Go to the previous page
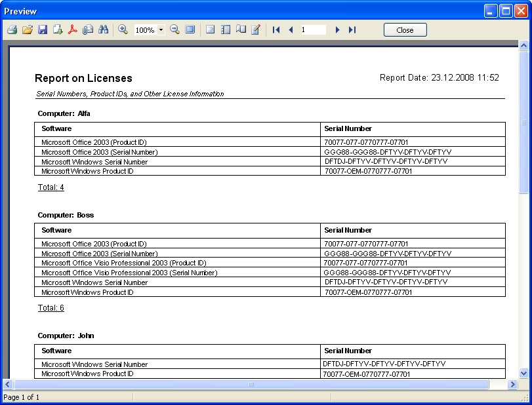The width and height of the screenshot is (532, 405). tap(291, 30)
